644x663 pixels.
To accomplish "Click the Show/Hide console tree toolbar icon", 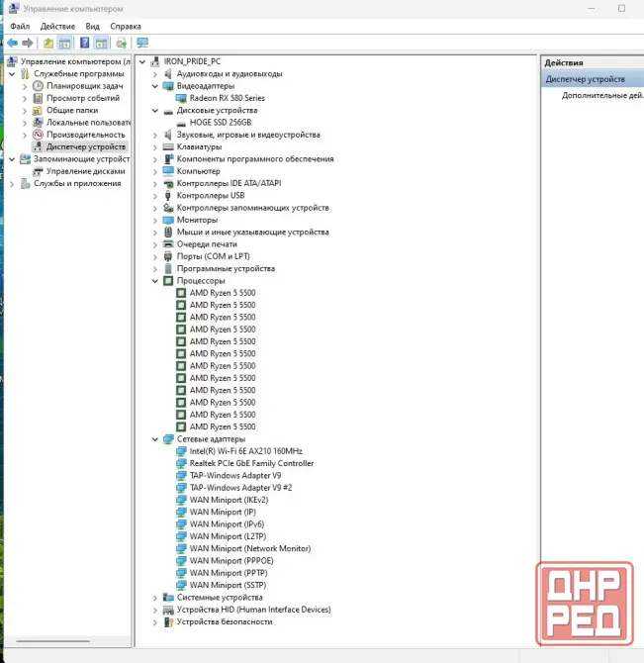I will point(64,43).
